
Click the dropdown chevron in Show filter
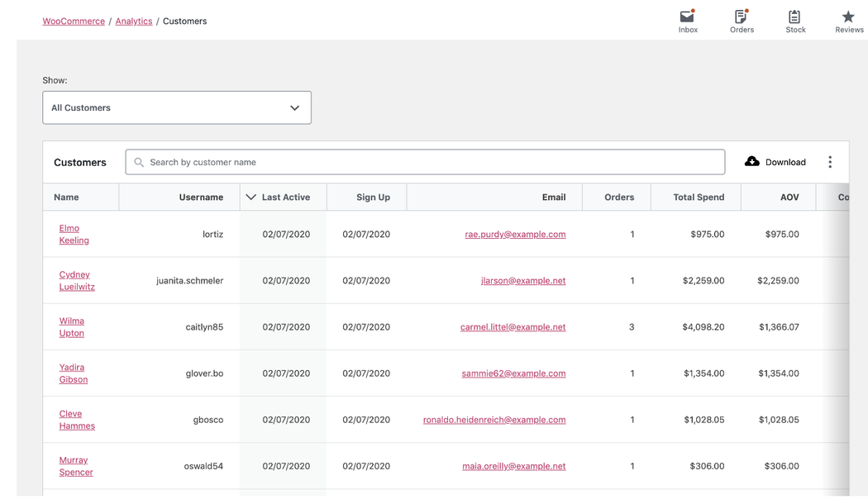click(295, 108)
